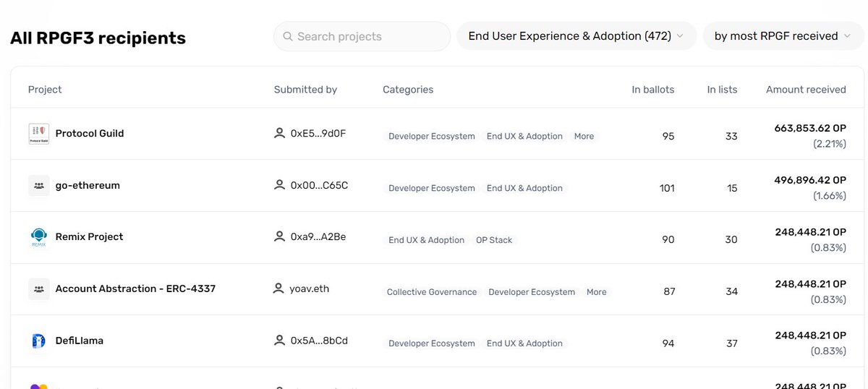The height and width of the screenshot is (389, 868).
Task: Click ballots count 87 for Account Abstraction
Action: 669,292
